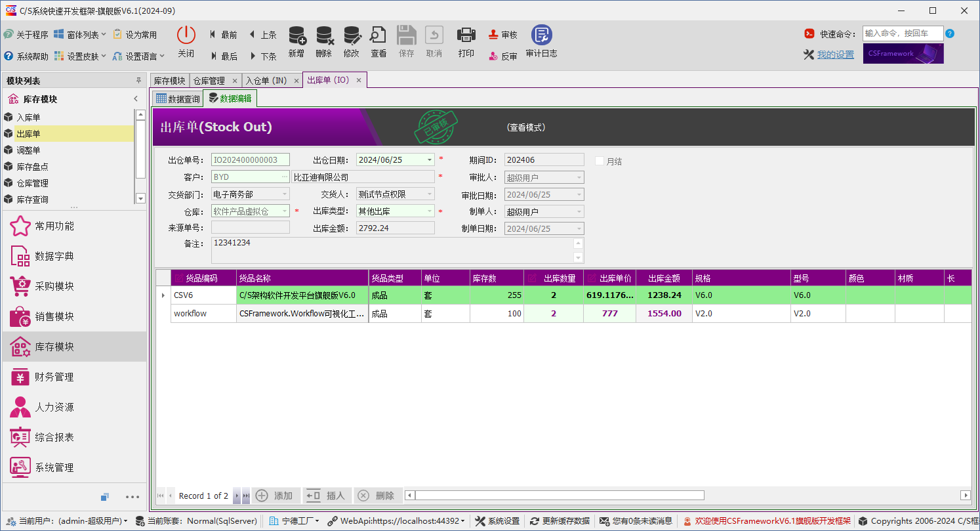Click the 删除 row button below grid
The image size is (980, 531).
coord(378,496)
